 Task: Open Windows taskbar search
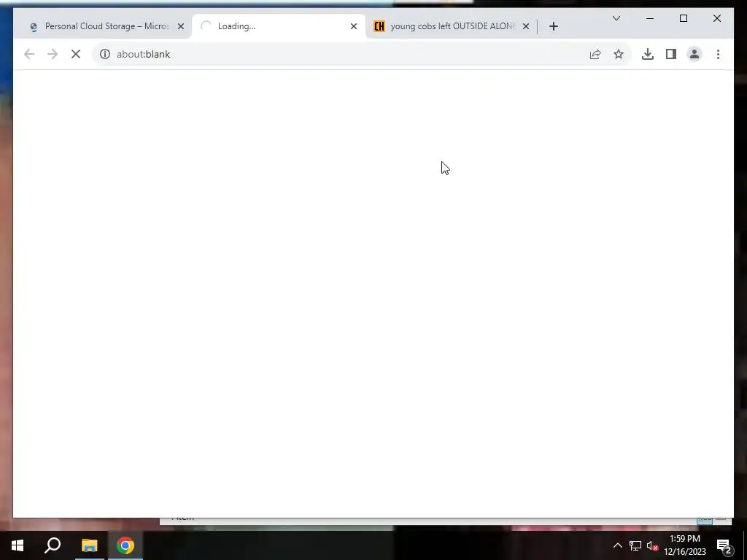tap(53, 545)
